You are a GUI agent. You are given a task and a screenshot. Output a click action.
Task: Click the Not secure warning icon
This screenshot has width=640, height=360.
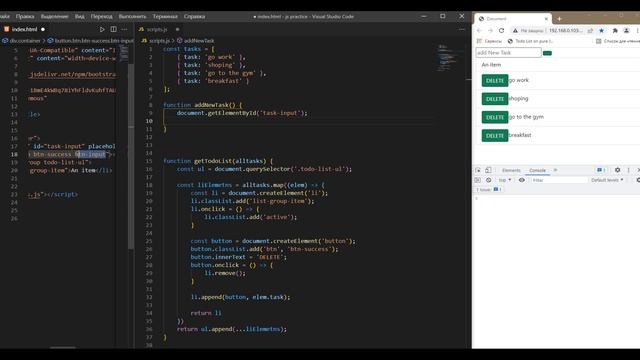pyautogui.click(x=516, y=31)
